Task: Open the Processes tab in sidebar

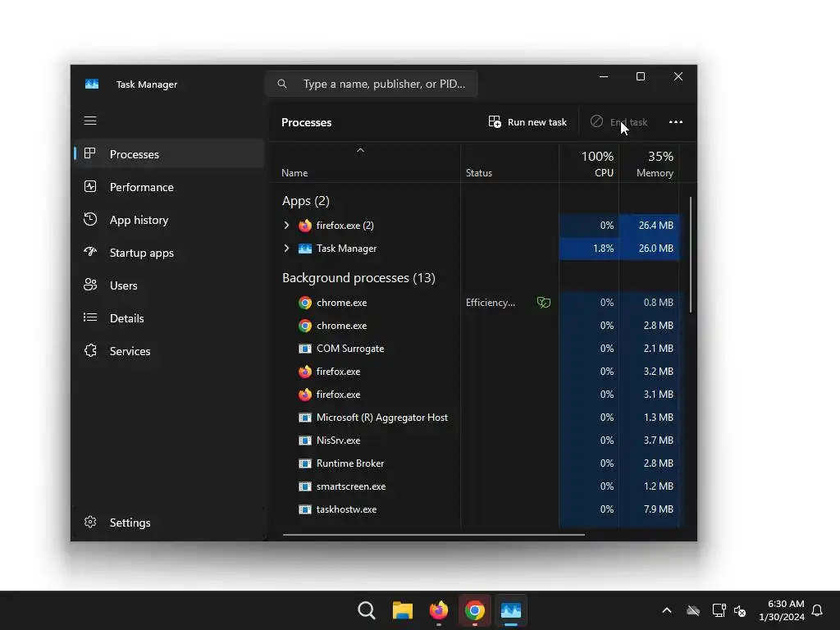Action: click(169, 153)
